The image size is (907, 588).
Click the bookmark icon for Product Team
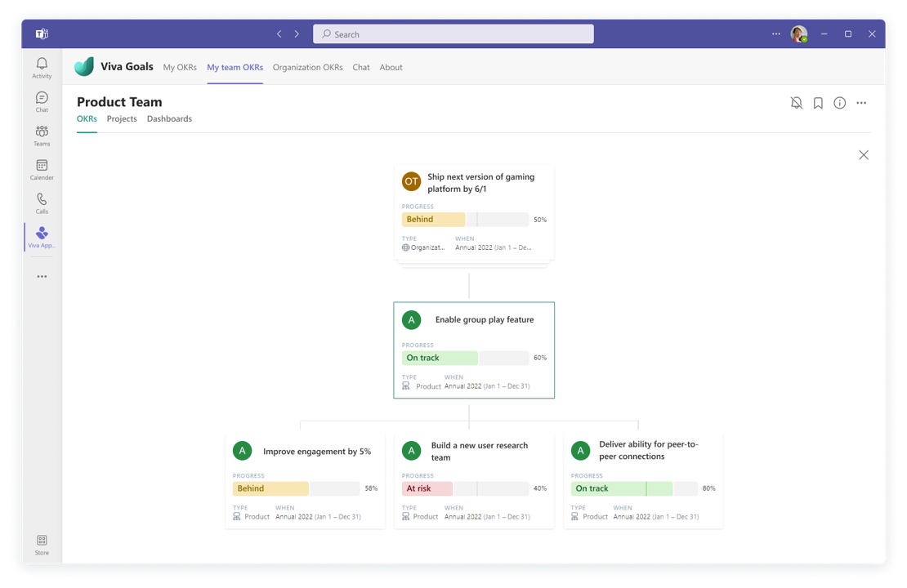coord(818,103)
